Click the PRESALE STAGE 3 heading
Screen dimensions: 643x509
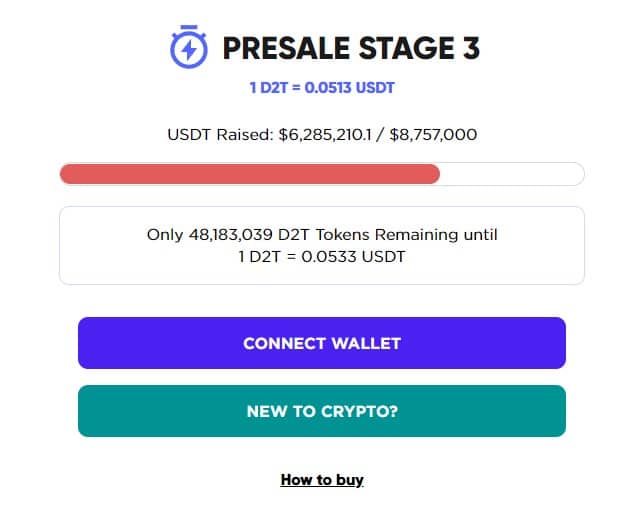click(x=351, y=48)
